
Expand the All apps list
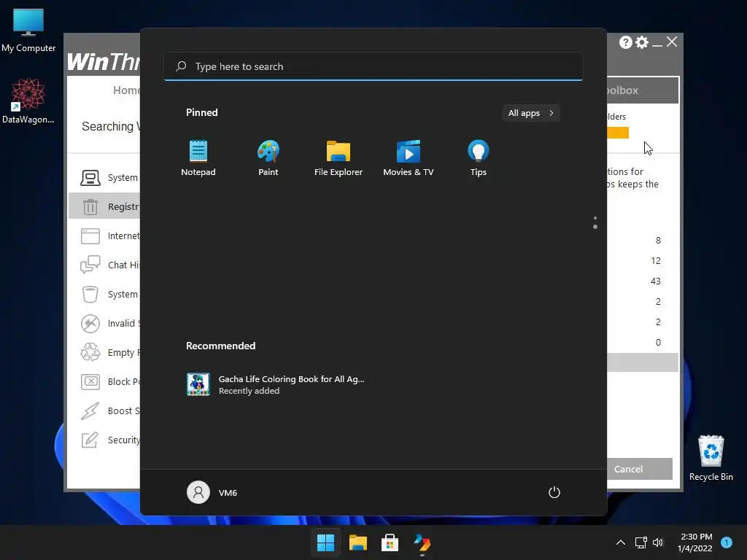[x=531, y=113]
